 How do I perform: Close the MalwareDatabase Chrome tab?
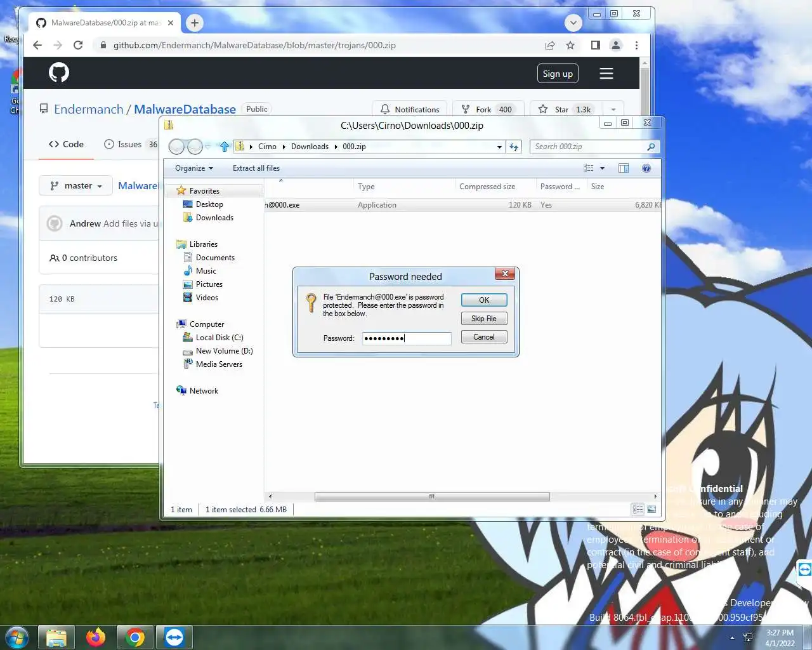coord(170,23)
